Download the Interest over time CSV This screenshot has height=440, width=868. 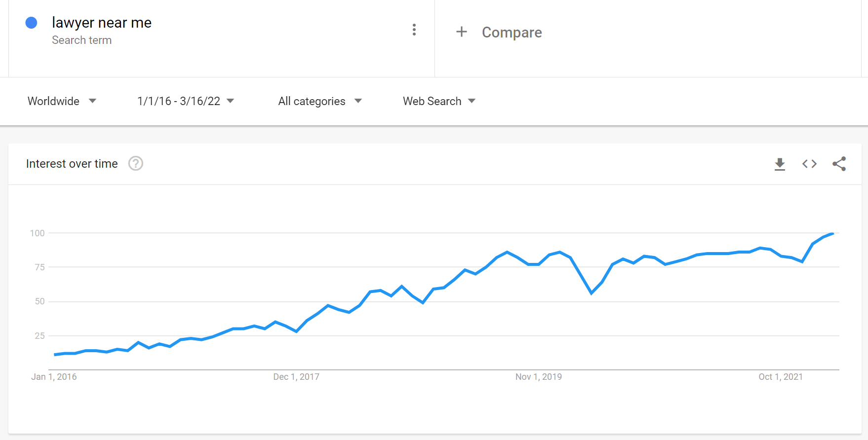[780, 164]
